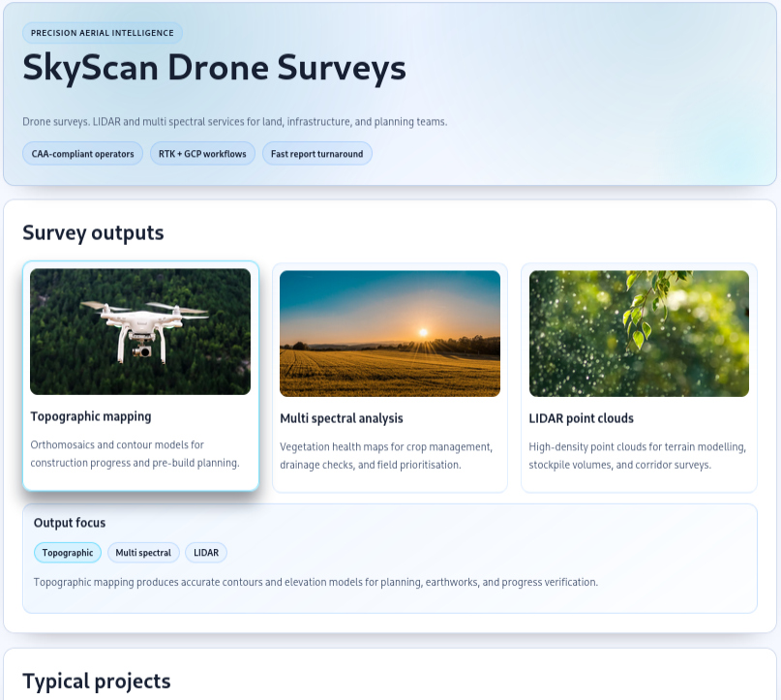Click the PRECISION AERIAL INTELLIGENCE badge
This screenshot has height=700, width=781.
pos(102,32)
